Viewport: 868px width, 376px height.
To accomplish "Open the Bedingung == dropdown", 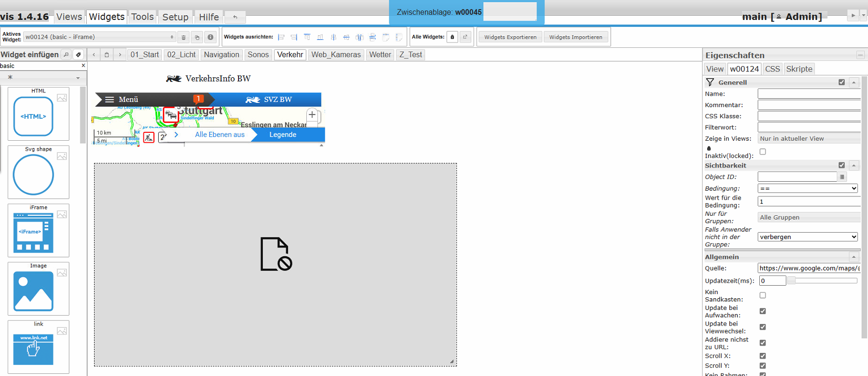I will 808,189.
